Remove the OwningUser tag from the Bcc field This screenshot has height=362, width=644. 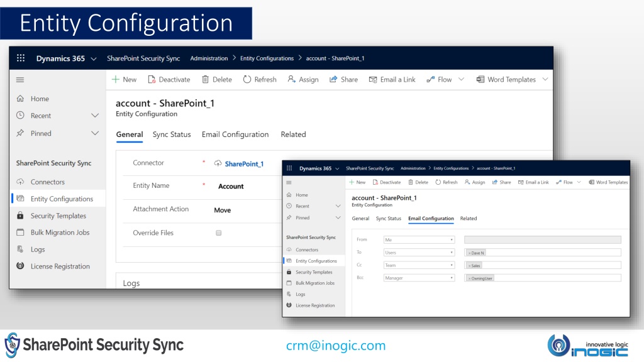[x=469, y=278]
